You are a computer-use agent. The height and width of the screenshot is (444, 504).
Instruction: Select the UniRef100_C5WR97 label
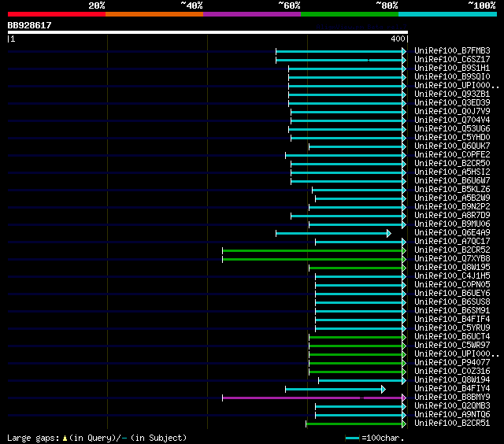tap(452, 346)
